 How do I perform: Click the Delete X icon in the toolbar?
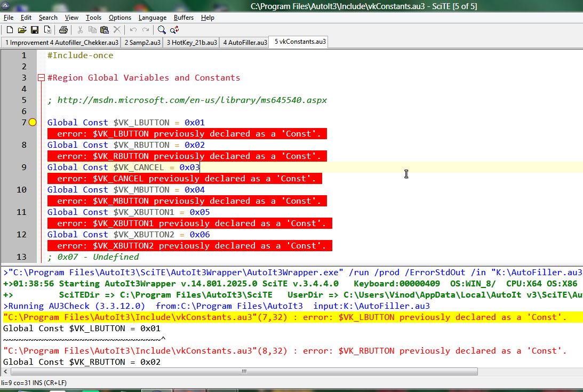(x=117, y=30)
